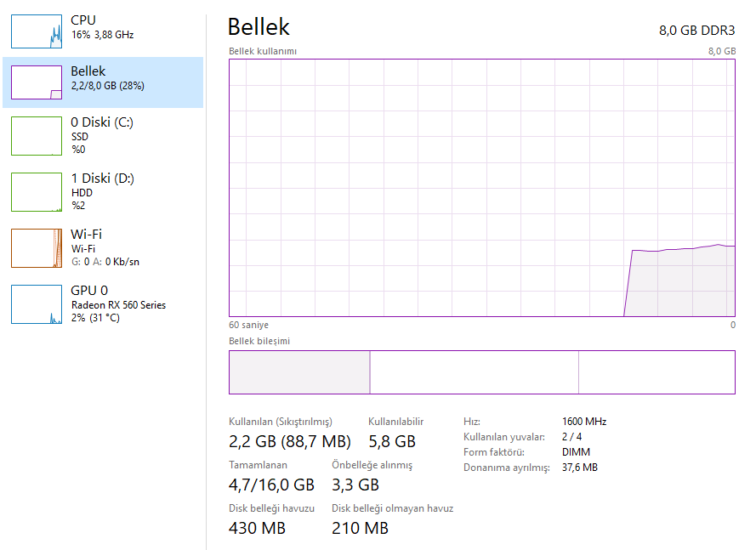Click the standby segment of memory composition bar

(x=475, y=372)
